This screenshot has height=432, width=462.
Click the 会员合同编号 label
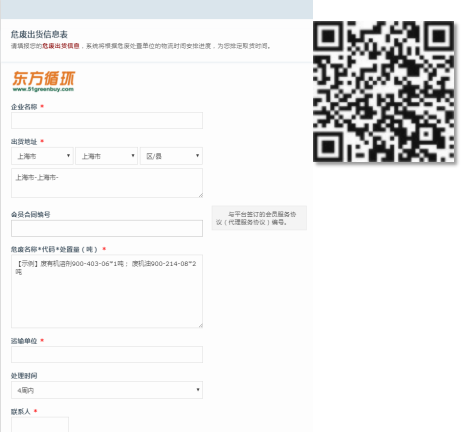tap(30, 214)
